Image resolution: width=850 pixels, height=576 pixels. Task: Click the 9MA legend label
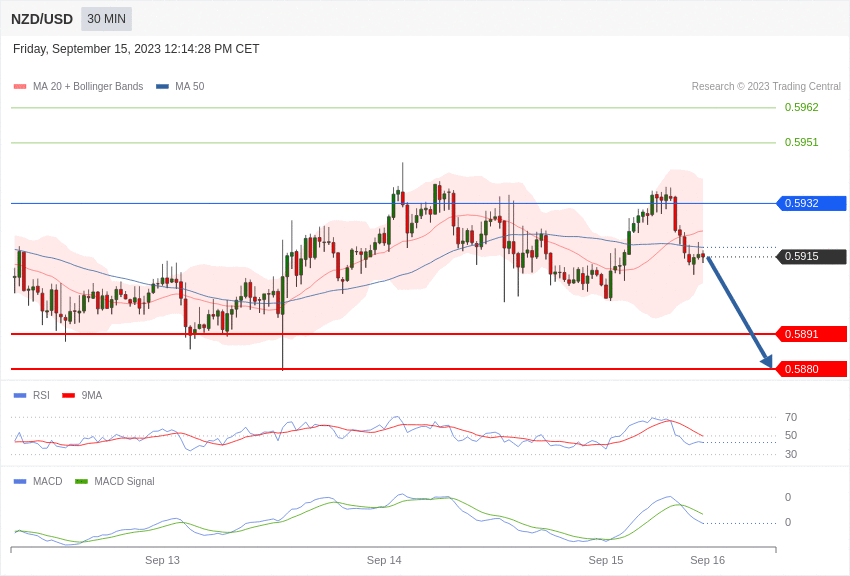pyautogui.click(x=92, y=396)
